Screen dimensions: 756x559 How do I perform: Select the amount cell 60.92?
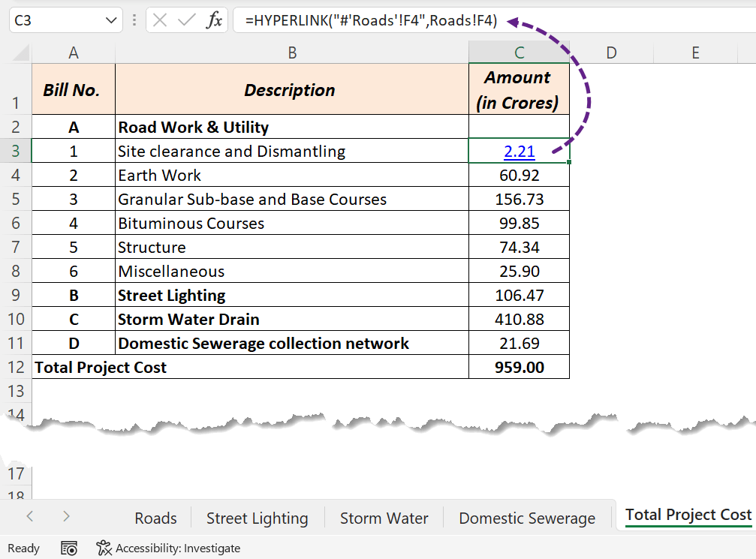[x=520, y=175]
